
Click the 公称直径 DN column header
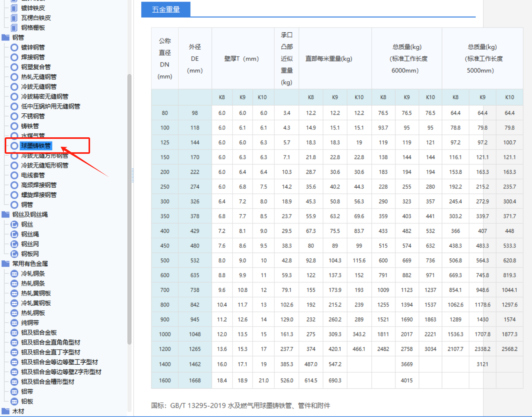[165, 59]
